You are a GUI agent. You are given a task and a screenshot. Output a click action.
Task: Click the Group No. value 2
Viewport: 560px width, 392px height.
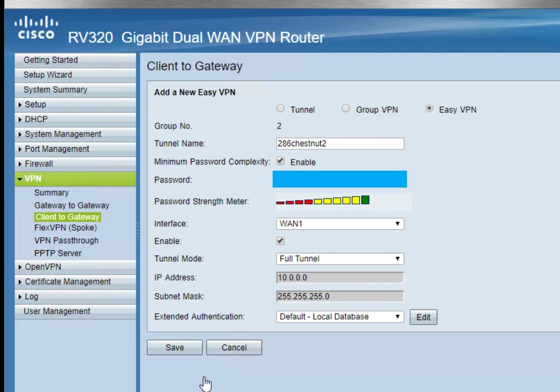[x=279, y=126]
